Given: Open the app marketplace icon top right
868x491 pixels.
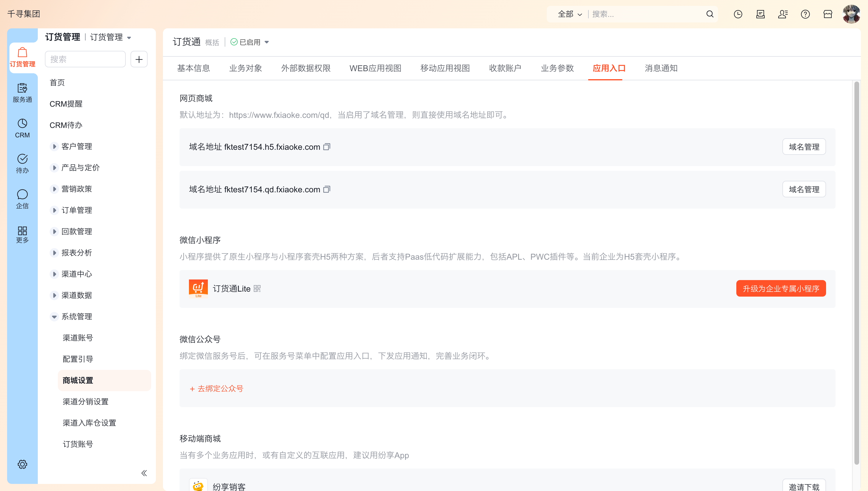Looking at the screenshot, I should tap(828, 14).
